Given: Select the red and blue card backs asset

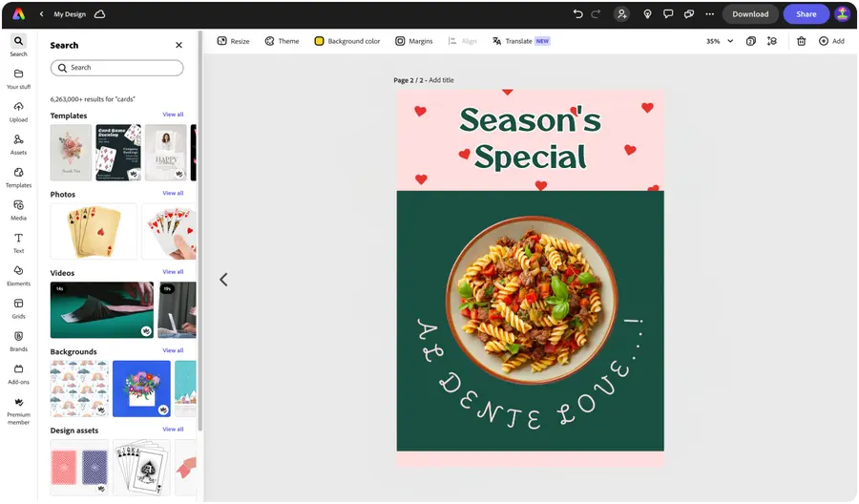Looking at the screenshot, I should (79, 468).
